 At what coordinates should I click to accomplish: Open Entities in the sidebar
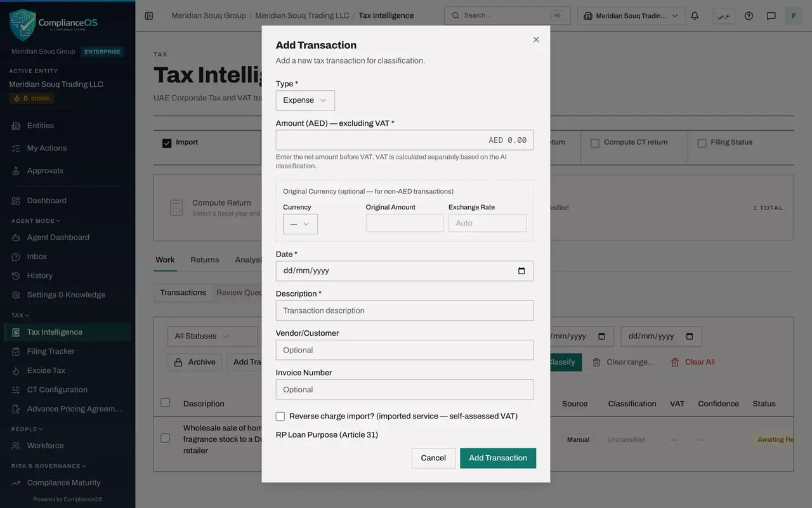pyautogui.click(x=68, y=126)
